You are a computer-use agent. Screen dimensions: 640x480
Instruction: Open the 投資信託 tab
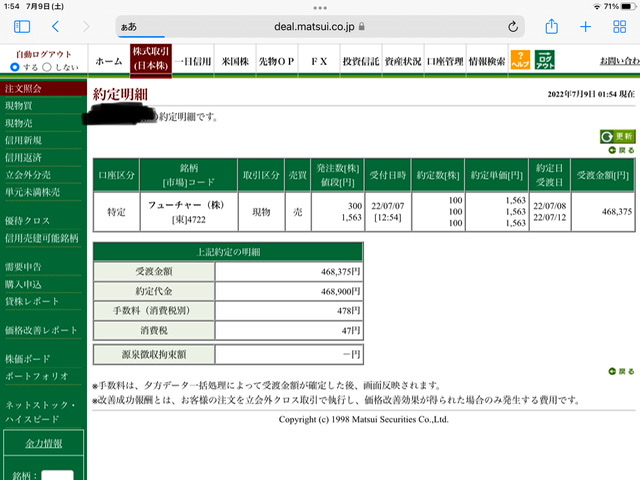(361, 61)
